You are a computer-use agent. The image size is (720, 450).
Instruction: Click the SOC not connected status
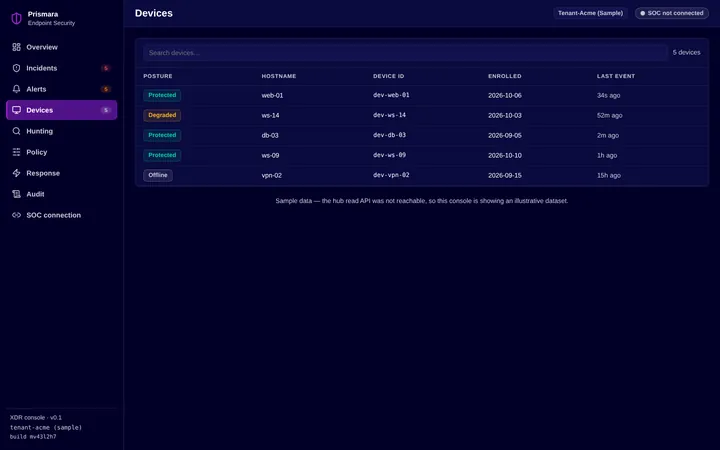point(672,13)
